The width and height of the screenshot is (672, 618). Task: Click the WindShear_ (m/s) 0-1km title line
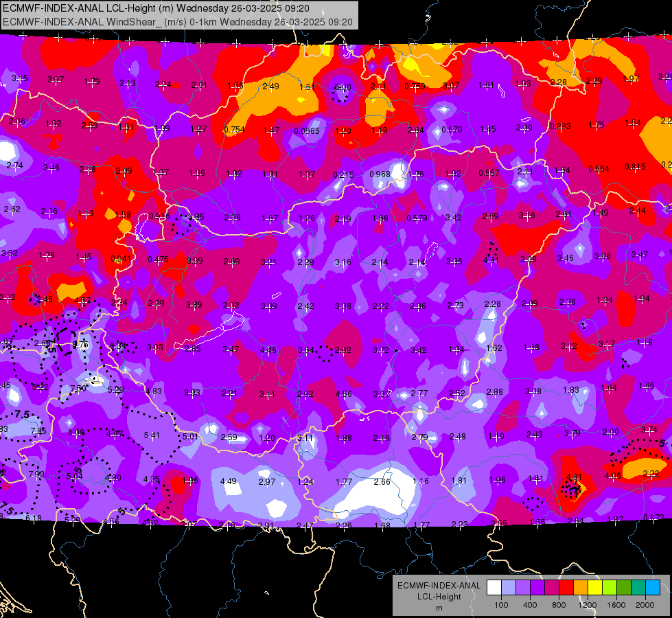[x=177, y=22]
